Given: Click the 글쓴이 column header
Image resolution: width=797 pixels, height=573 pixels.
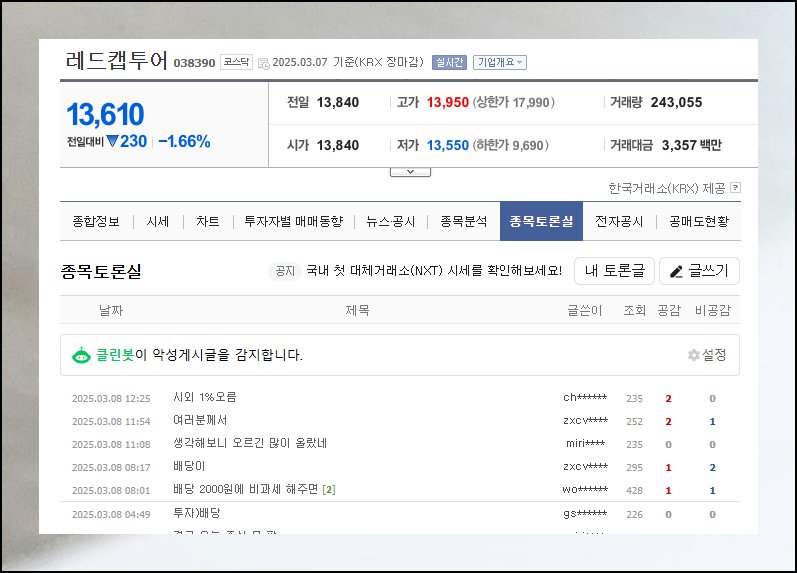Looking at the screenshot, I should coord(585,310).
